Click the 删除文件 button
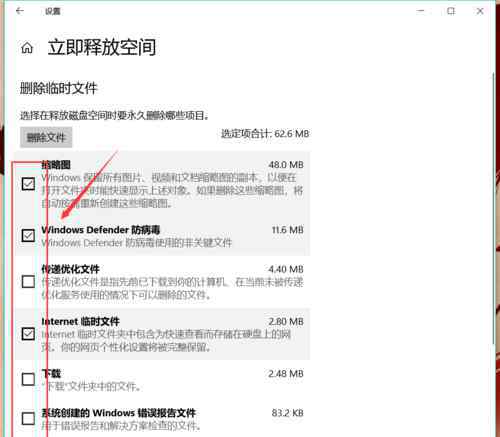The height and width of the screenshot is (437, 500). (46, 137)
